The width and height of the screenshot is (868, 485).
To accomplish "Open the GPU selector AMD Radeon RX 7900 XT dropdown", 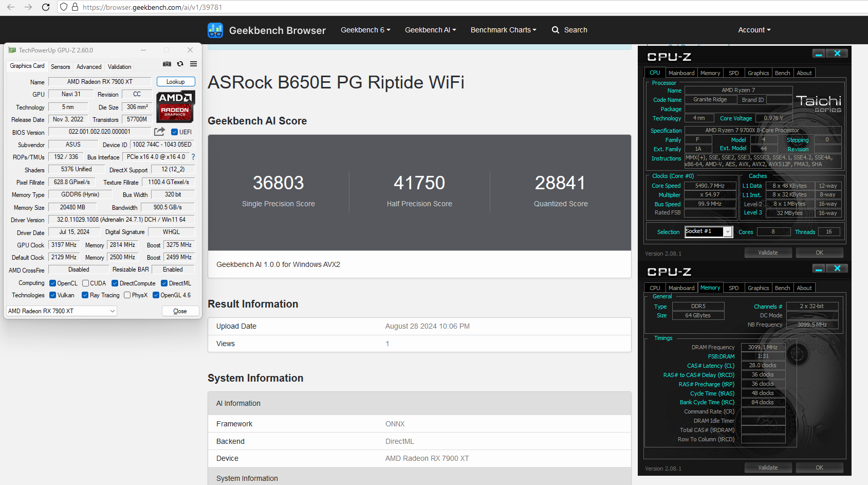I will (62, 311).
